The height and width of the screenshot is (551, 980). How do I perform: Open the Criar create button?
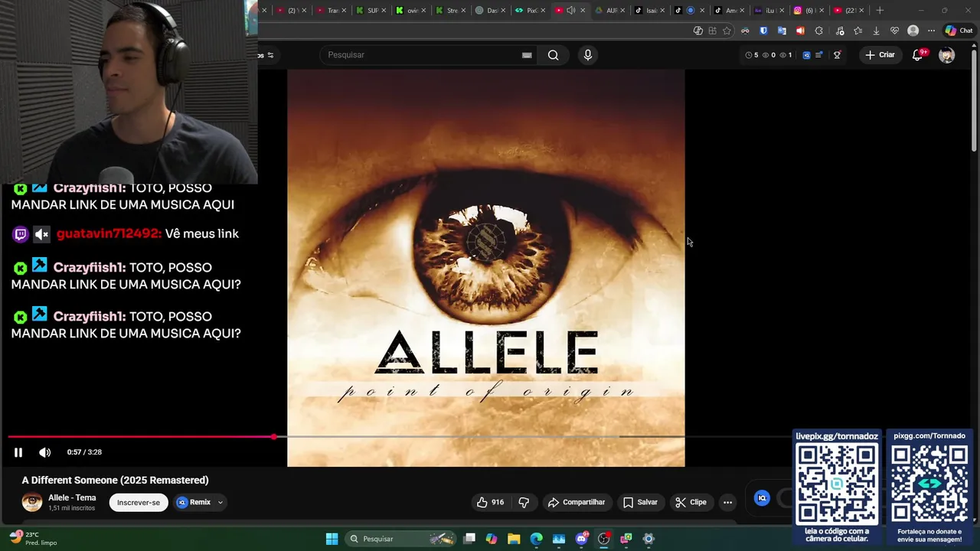click(x=880, y=55)
